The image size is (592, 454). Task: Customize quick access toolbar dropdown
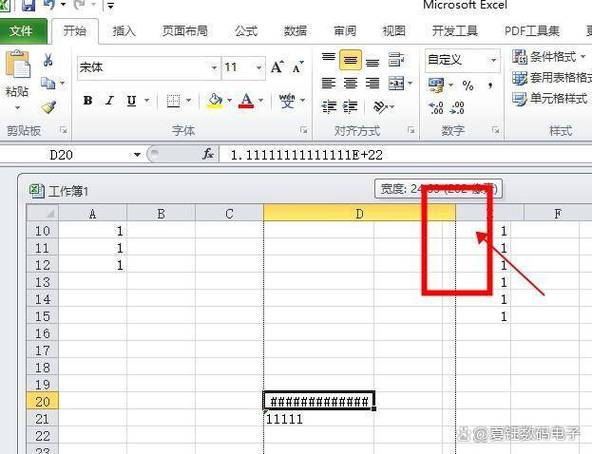pyautogui.click(x=110, y=5)
